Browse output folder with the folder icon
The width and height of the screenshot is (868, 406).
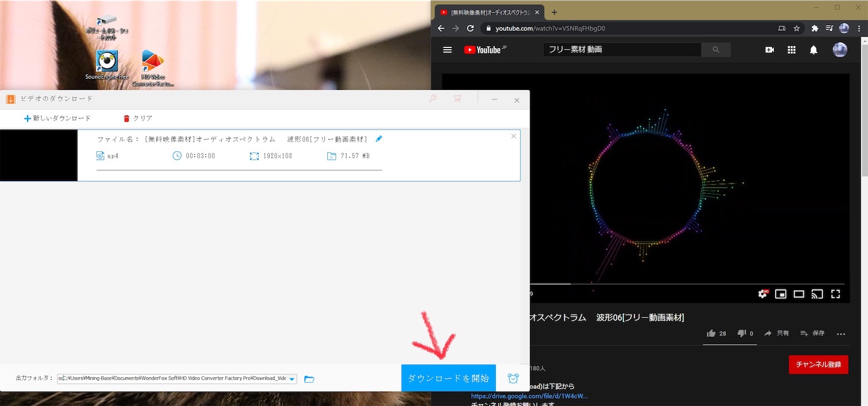(309, 378)
